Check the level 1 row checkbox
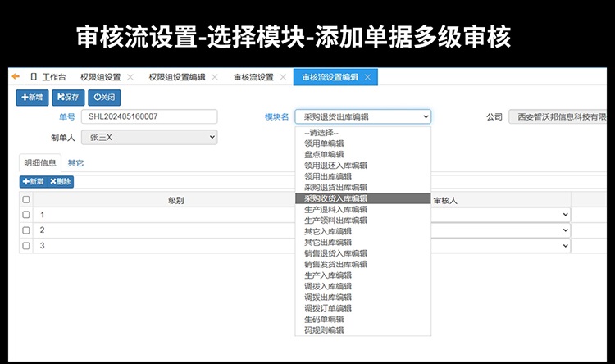The width and height of the screenshot is (615, 364). click(26, 215)
